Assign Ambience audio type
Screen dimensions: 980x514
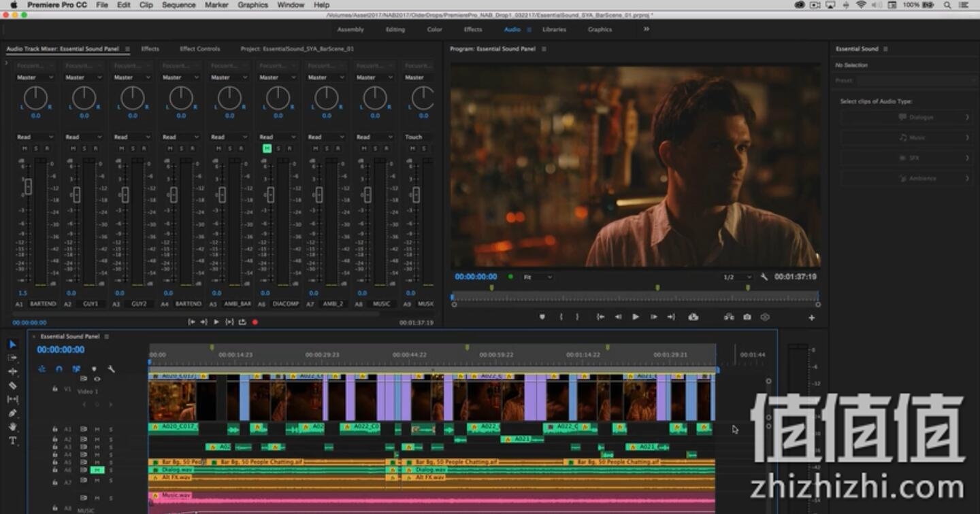[x=906, y=178]
